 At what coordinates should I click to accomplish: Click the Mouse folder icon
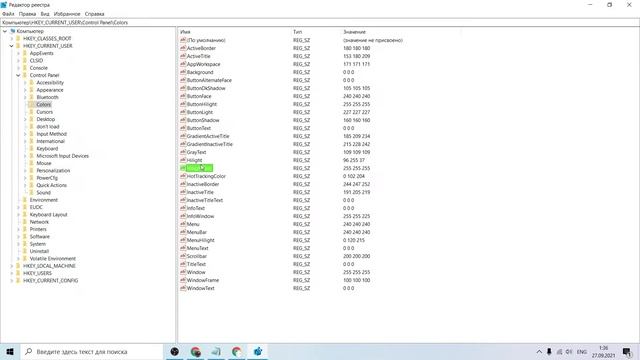[x=31, y=163]
